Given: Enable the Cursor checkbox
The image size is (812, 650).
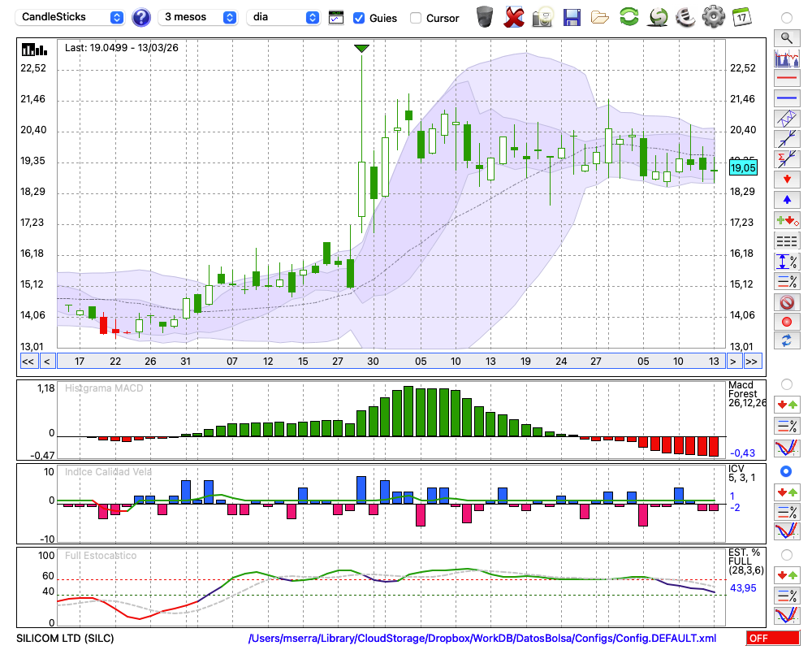Looking at the screenshot, I should click(x=416, y=18).
